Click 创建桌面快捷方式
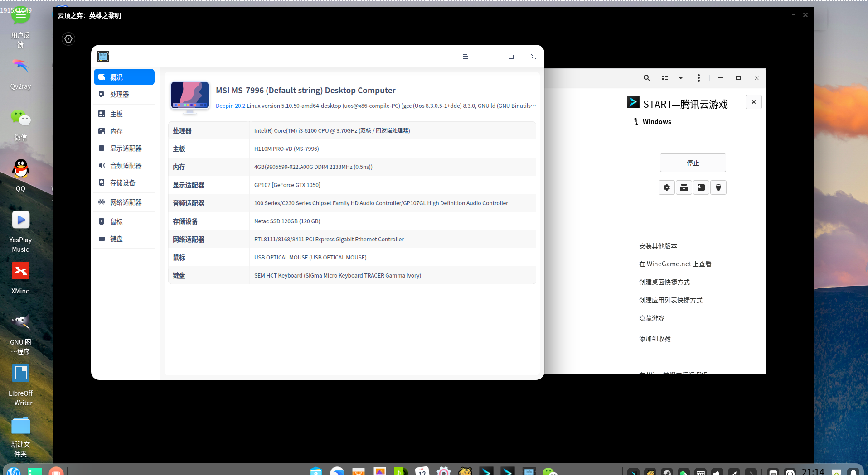868x475 pixels. click(x=664, y=282)
